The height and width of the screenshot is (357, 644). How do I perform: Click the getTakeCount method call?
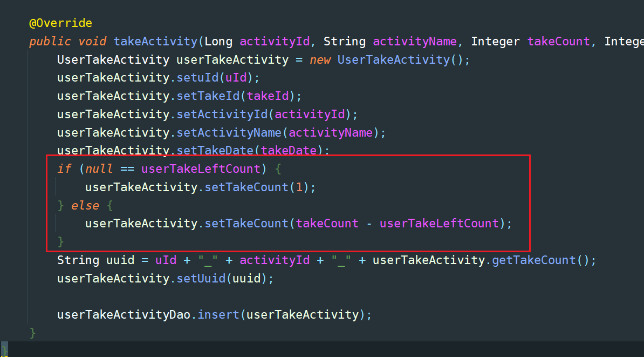click(x=534, y=260)
